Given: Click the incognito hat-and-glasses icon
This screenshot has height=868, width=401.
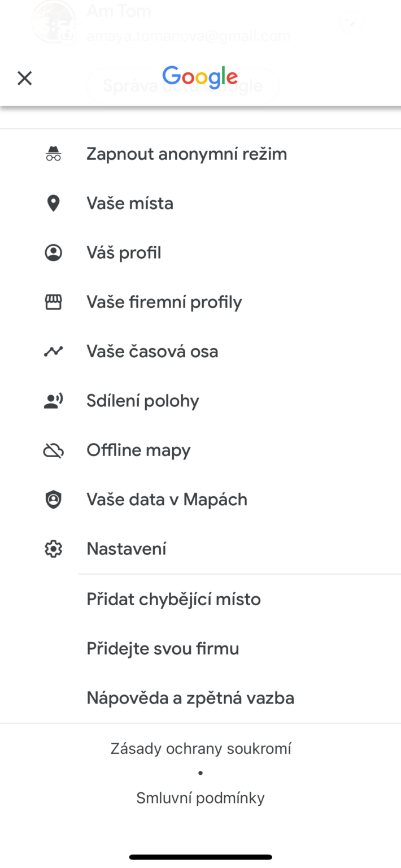Looking at the screenshot, I should (x=54, y=154).
